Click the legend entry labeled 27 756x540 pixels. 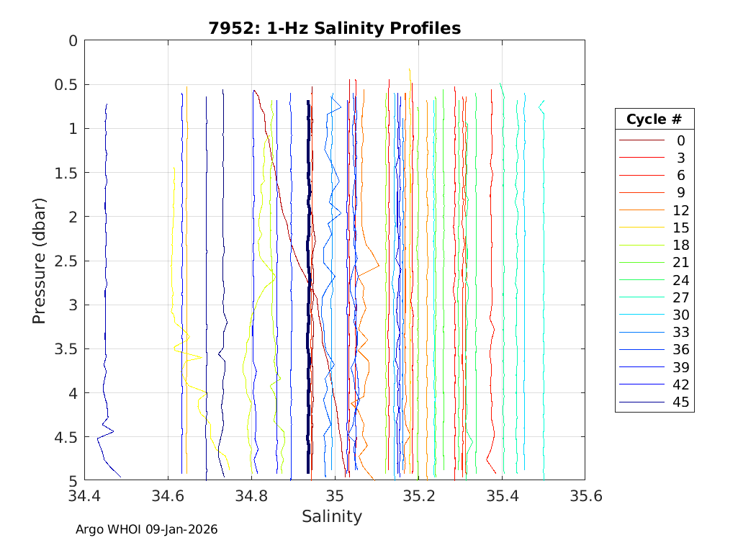(680, 298)
